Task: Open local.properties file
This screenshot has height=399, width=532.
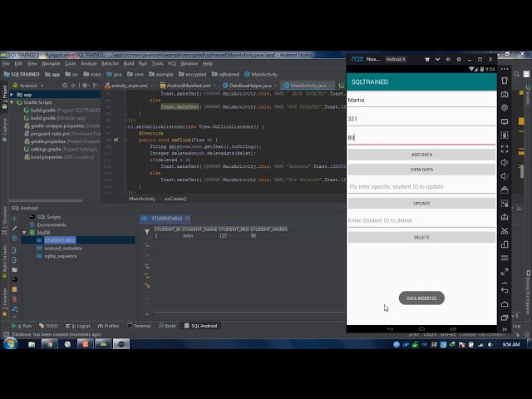Action: [x=47, y=157]
